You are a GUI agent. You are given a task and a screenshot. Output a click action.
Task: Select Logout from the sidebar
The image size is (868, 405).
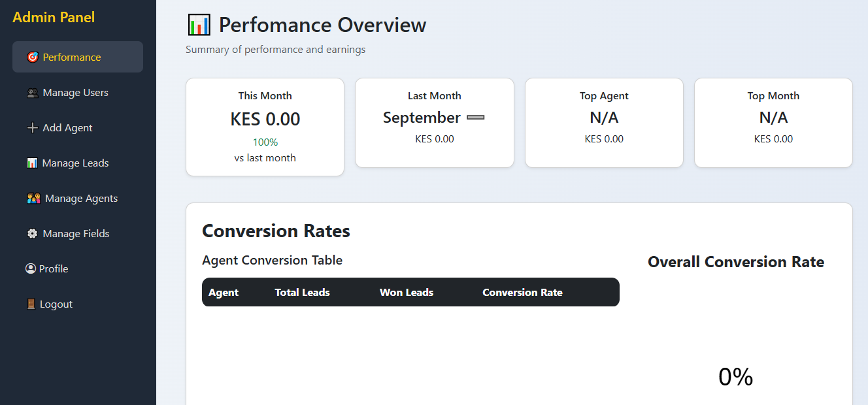point(56,304)
